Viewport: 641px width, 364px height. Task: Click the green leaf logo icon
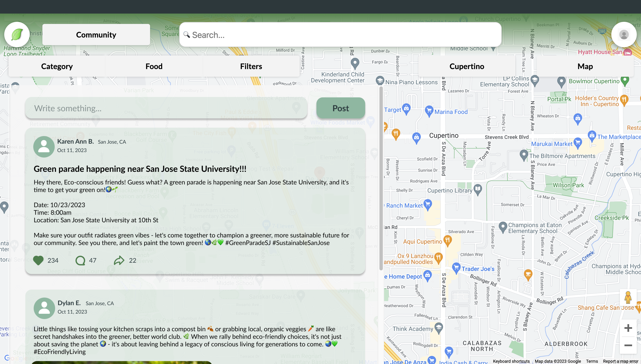pos(17,35)
